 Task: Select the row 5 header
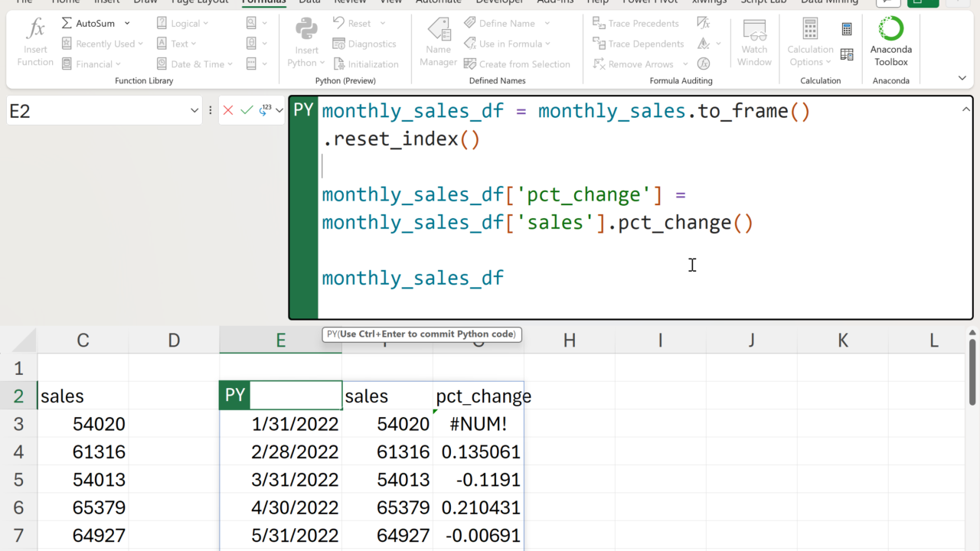point(18,480)
